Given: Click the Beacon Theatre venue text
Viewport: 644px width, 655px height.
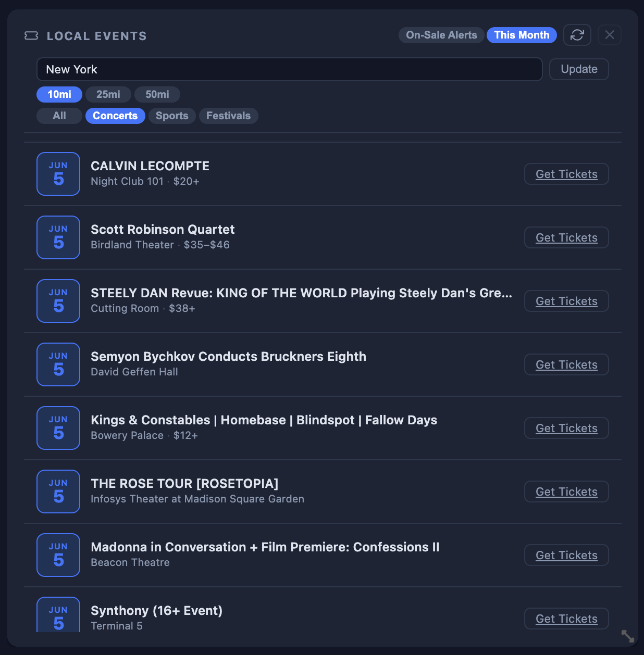Looking at the screenshot, I should point(130,562).
